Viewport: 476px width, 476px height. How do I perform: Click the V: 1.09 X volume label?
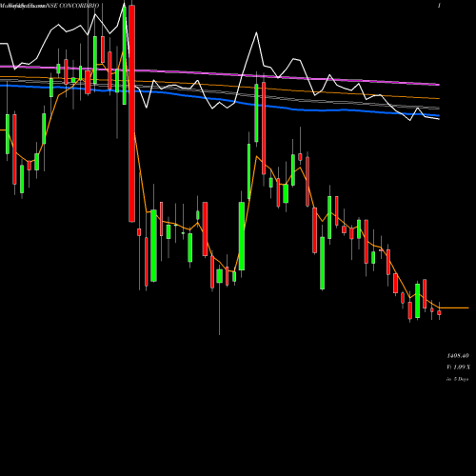click(x=459, y=367)
